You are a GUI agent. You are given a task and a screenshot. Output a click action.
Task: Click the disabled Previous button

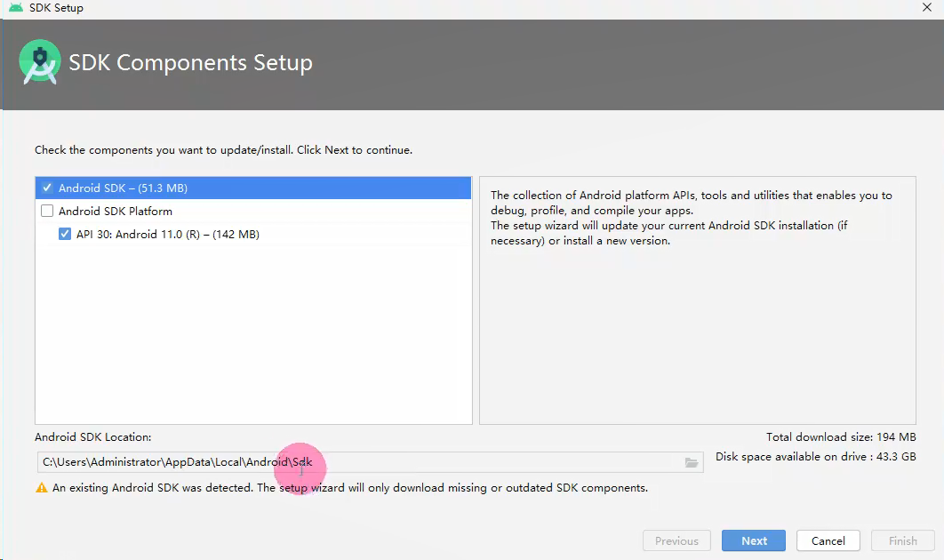click(x=676, y=540)
